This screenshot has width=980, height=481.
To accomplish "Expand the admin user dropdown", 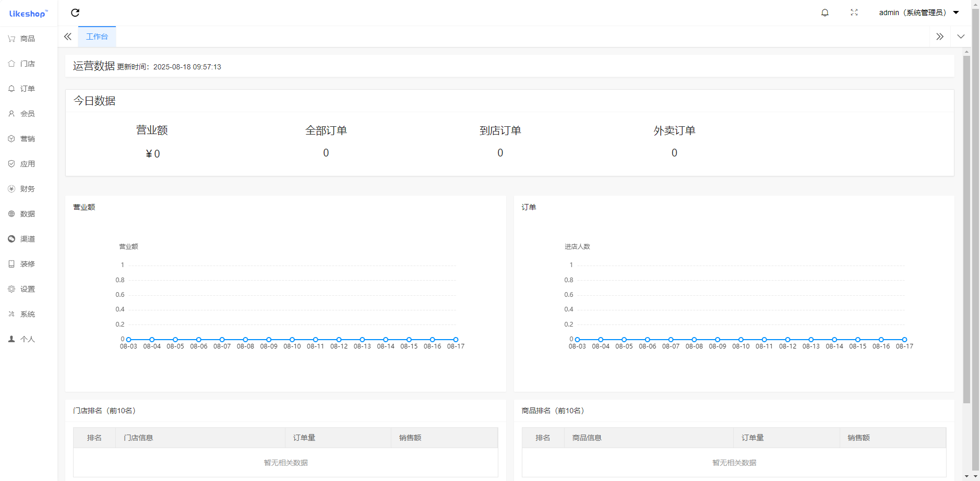I will 918,13.
